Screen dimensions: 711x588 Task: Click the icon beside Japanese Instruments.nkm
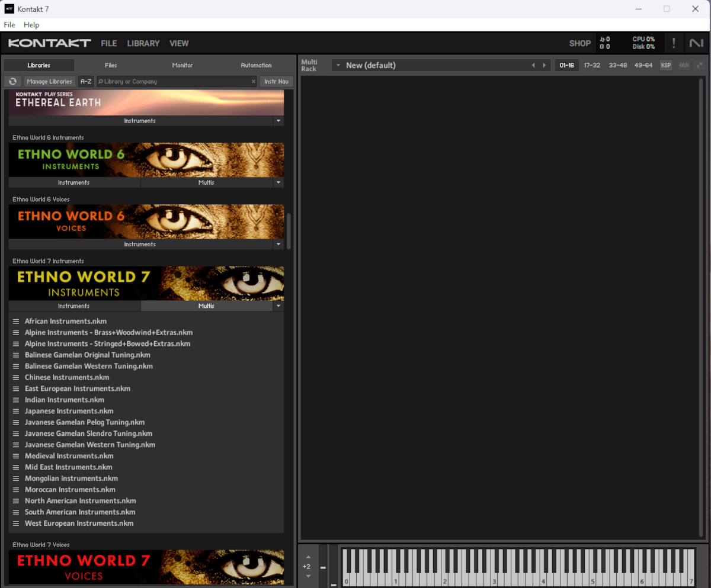[17, 412]
